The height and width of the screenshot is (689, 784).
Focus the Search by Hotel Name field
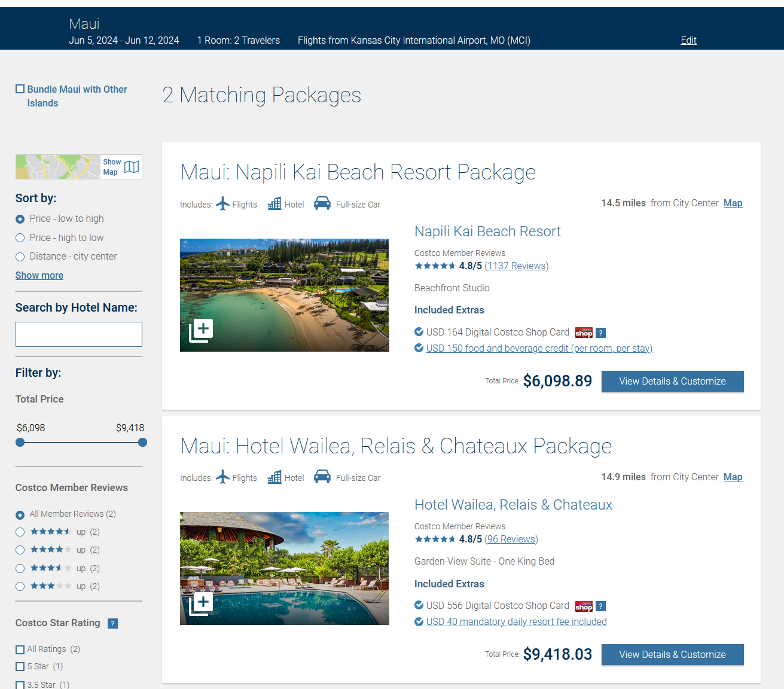point(79,334)
